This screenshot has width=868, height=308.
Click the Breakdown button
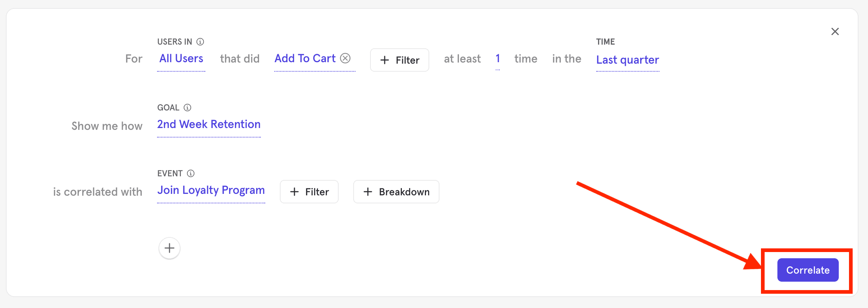point(396,192)
